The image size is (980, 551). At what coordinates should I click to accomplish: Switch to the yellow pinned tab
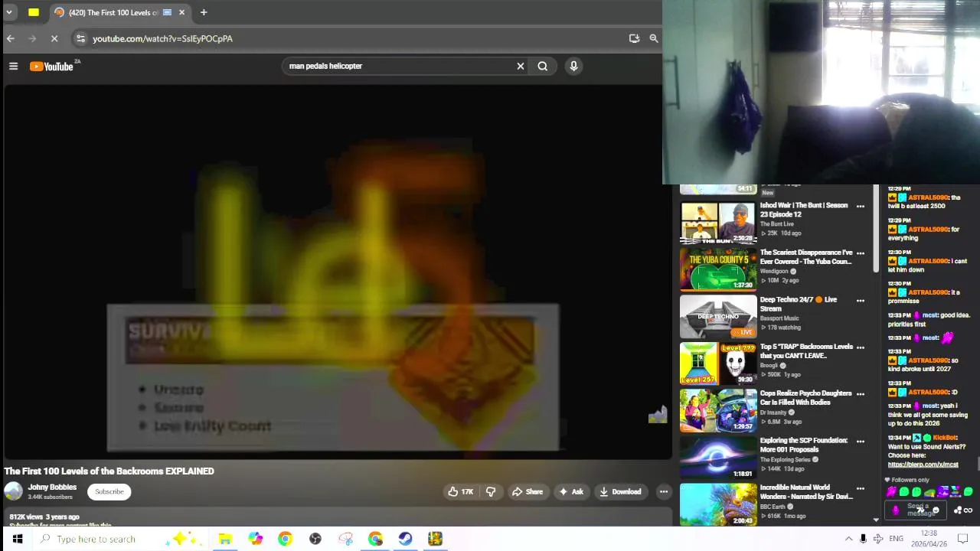(x=34, y=12)
